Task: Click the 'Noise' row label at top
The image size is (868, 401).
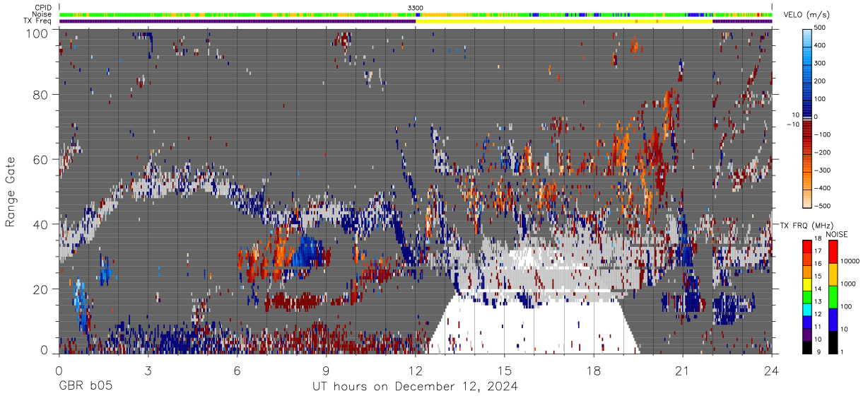Action: point(42,14)
